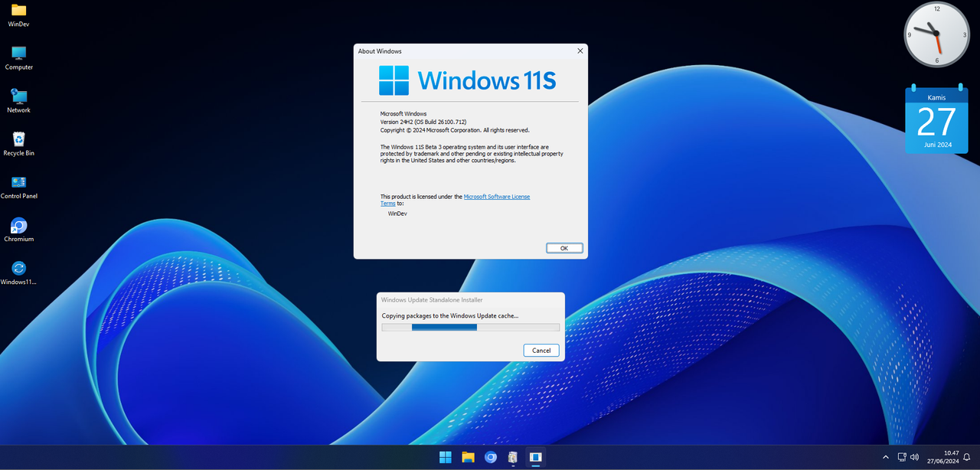Click the About Windows title bar text
Image resolution: width=980 pixels, height=470 pixels.
(380, 51)
